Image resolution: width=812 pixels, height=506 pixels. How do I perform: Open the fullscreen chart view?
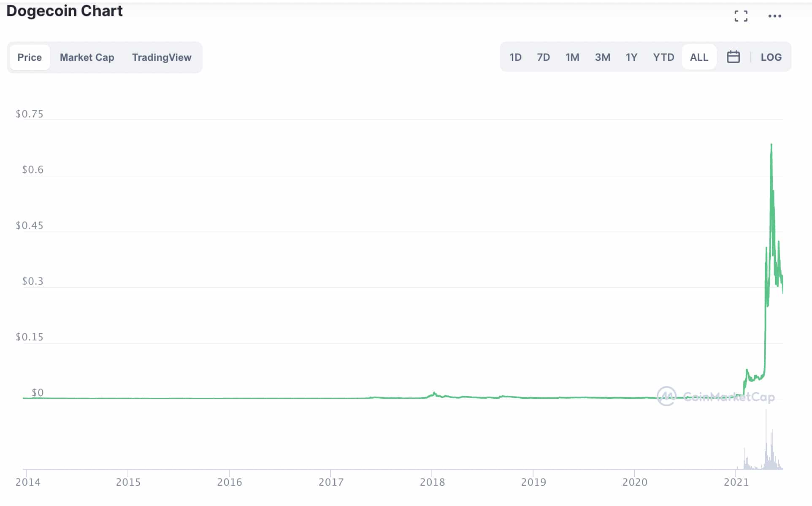[x=741, y=16]
